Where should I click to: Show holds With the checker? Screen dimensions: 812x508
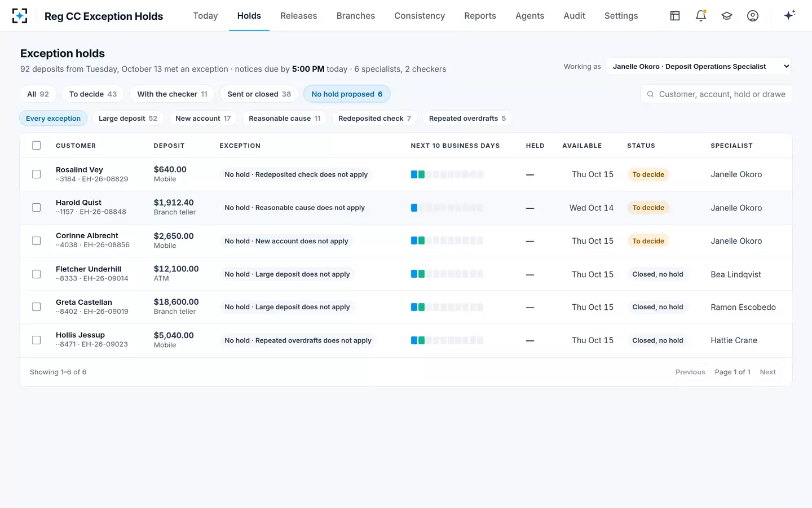tap(172, 94)
